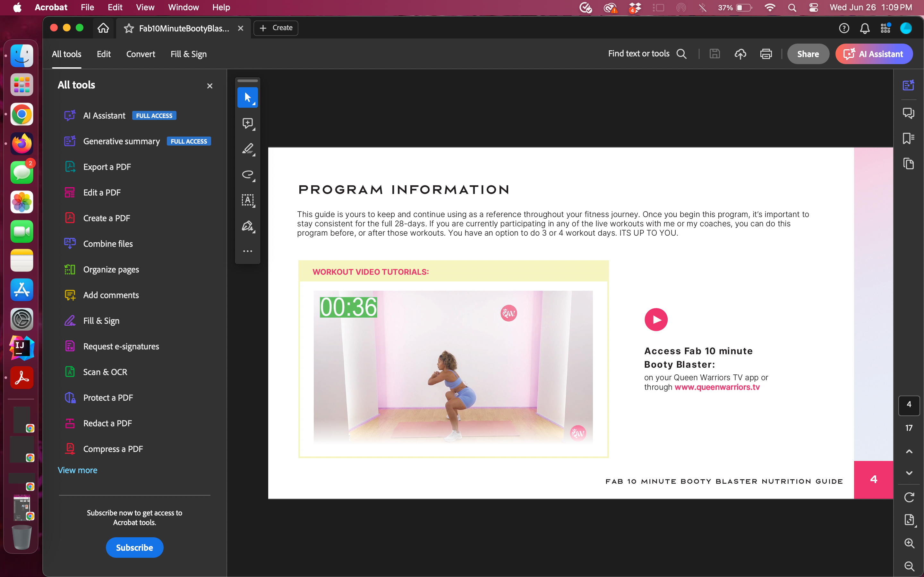Image resolution: width=924 pixels, height=577 pixels.
Task: Open macOS Control Center toggles
Action: [813, 8]
